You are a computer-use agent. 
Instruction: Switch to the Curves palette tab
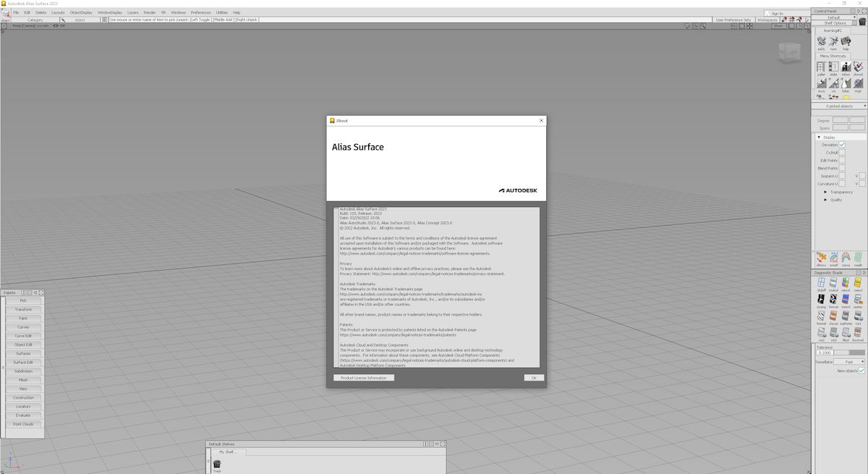(x=23, y=327)
